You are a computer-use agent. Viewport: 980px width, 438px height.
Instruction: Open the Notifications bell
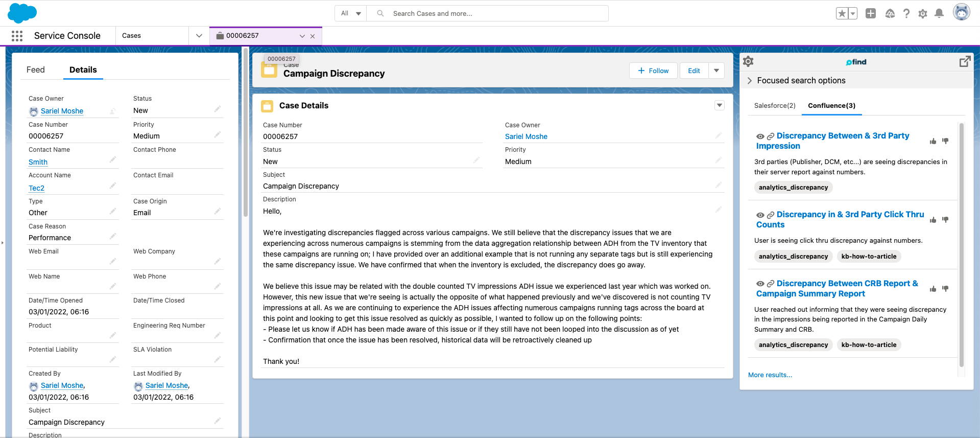coord(939,14)
